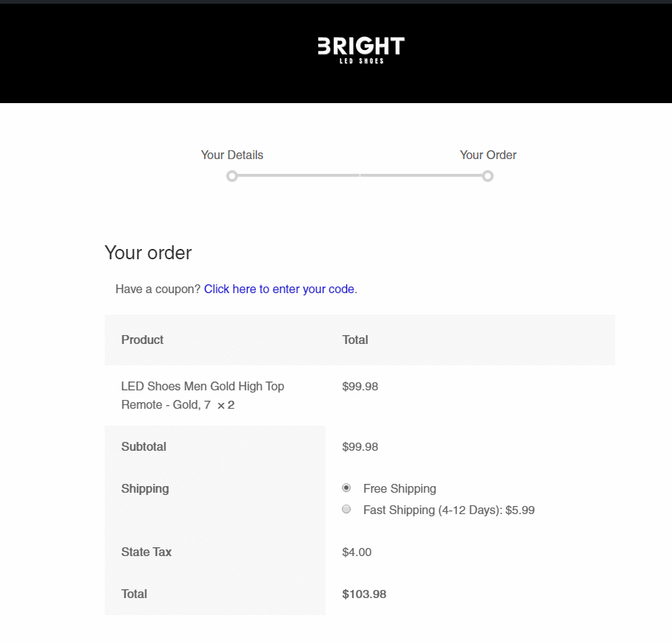Go to the Your Details step label
The image size is (672, 643).
[232, 155]
